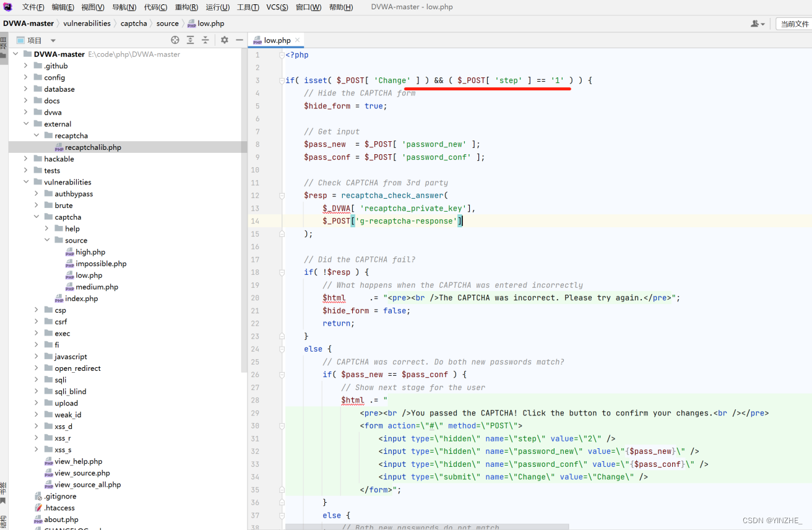Fold the if( !$resp ) block at line 18
This screenshot has height=530, width=812.
(282, 272)
